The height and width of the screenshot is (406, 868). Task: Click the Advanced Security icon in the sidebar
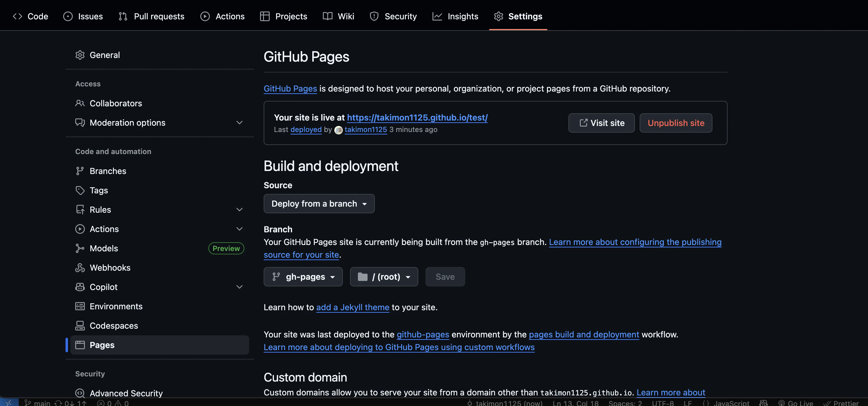pos(80,393)
